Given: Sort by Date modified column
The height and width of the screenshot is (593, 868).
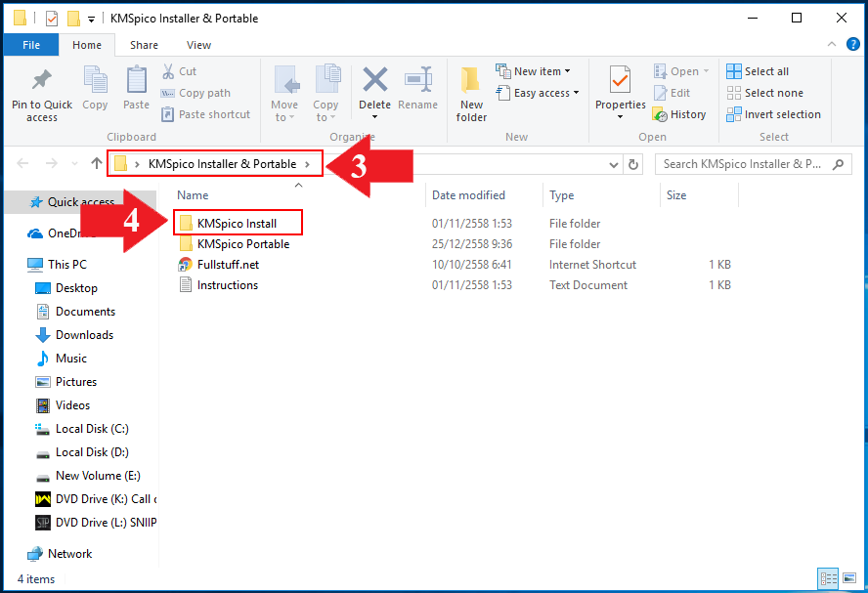Looking at the screenshot, I should pos(468,195).
